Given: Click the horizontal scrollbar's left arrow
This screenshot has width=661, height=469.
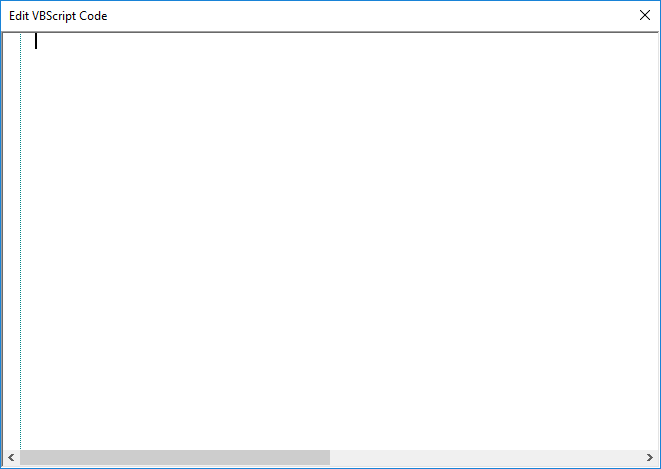Looking at the screenshot, I should (11, 457).
